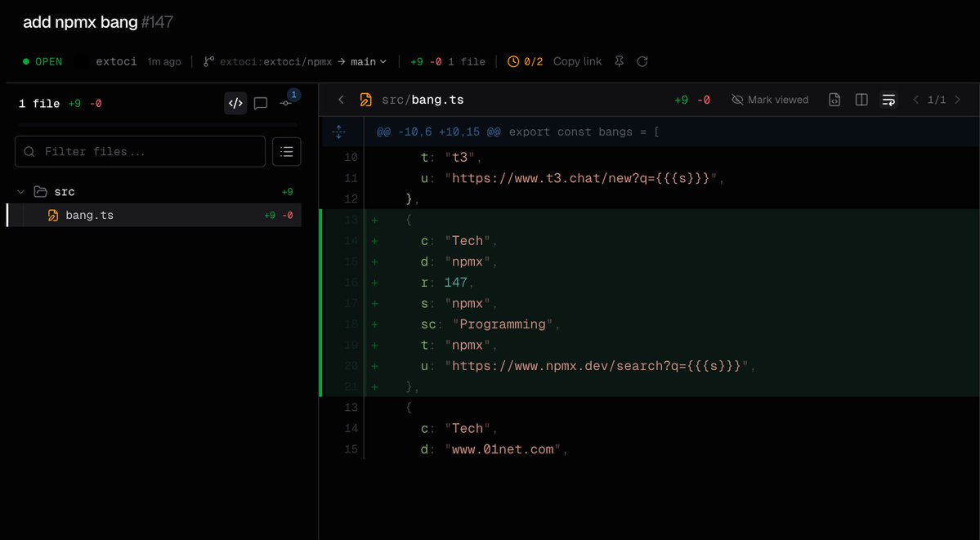Pin this pull request with the pin icon
Image resolution: width=980 pixels, height=540 pixels.
(619, 61)
